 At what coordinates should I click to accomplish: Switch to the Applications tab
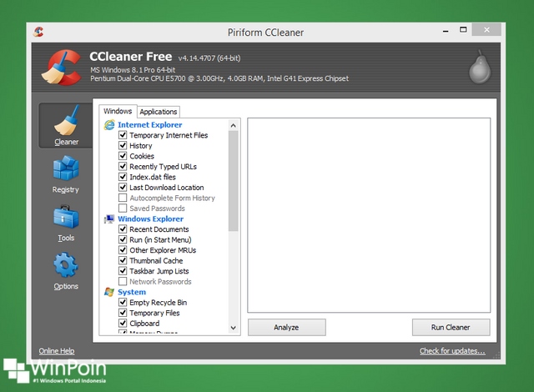[158, 112]
